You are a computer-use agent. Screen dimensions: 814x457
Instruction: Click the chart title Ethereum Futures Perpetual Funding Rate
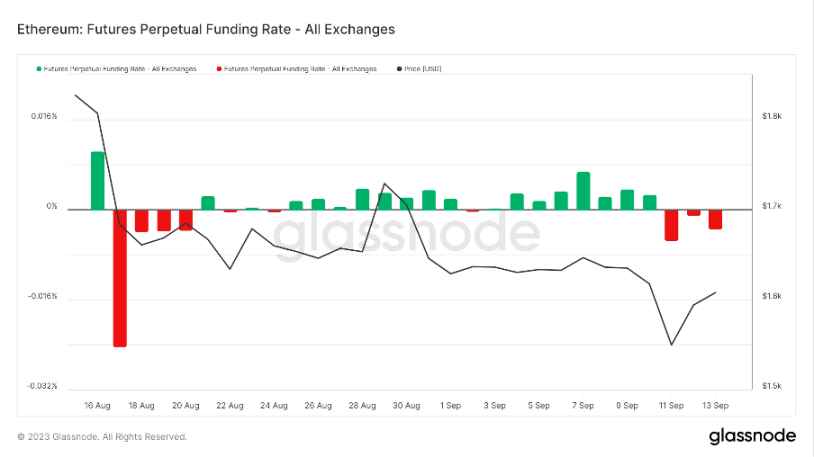pos(206,29)
